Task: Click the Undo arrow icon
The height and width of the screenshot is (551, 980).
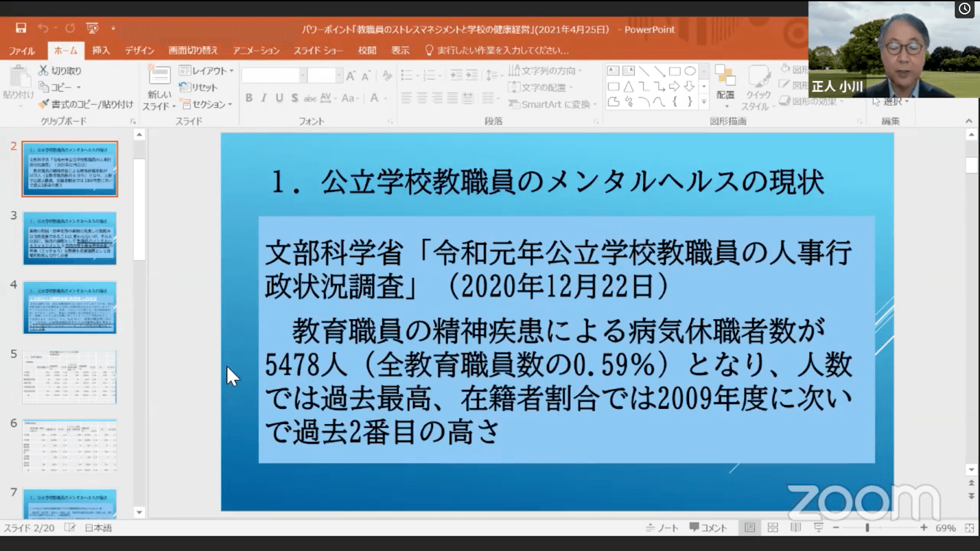Action: [43, 28]
